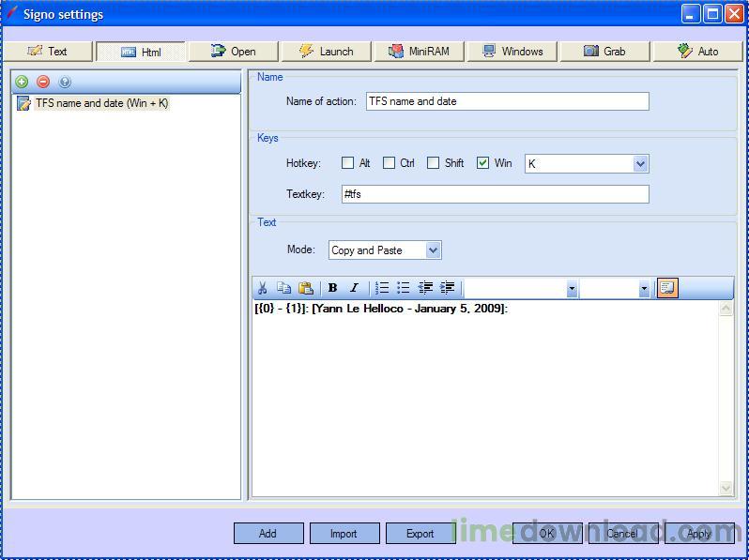This screenshot has width=749, height=560.
Task: Insert a bulleted list
Action: (404, 288)
